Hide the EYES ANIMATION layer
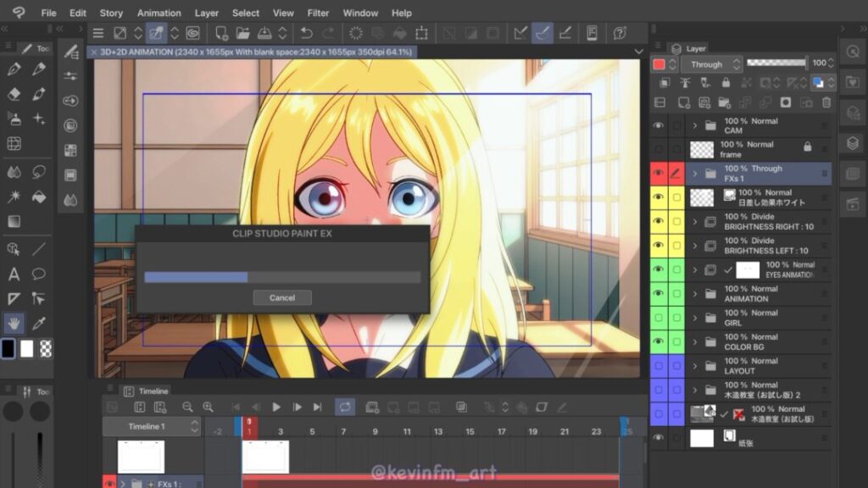This screenshot has height=488, width=868. 658,269
